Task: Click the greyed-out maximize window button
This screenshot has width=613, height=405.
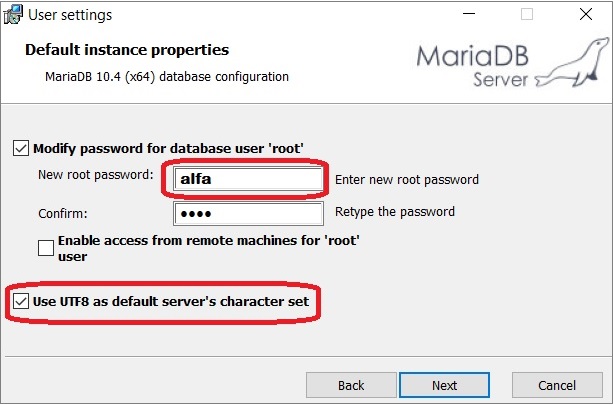Action: coord(527,14)
